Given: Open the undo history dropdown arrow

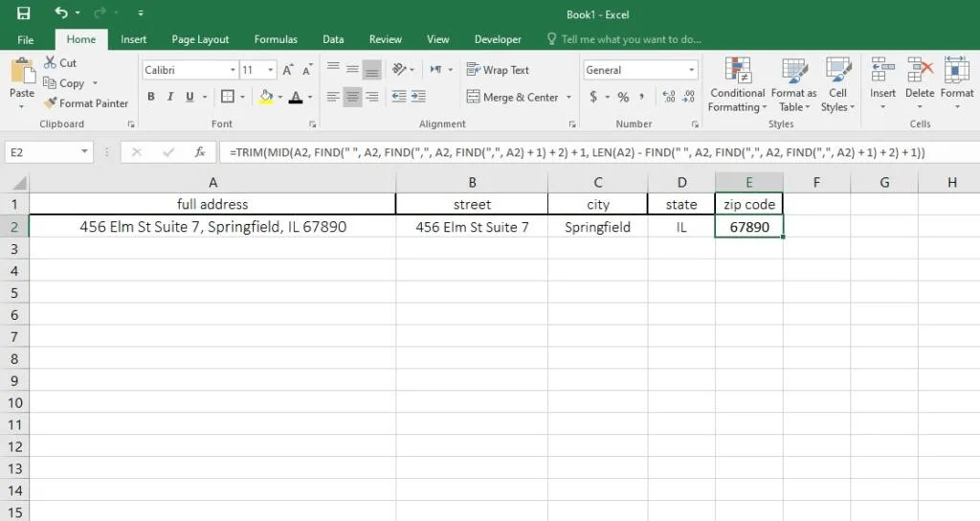Looking at the screenshot, I should pos(78,13).
